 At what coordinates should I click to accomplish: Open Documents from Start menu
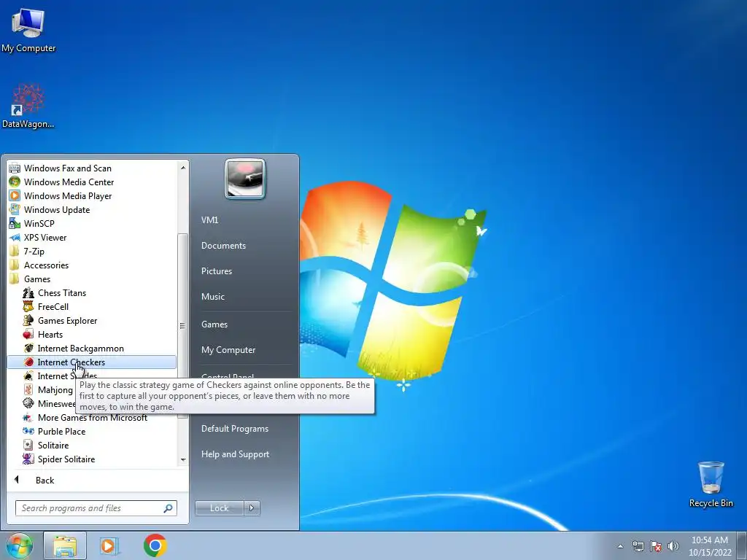pyautogui.click(x=223, y=245)
